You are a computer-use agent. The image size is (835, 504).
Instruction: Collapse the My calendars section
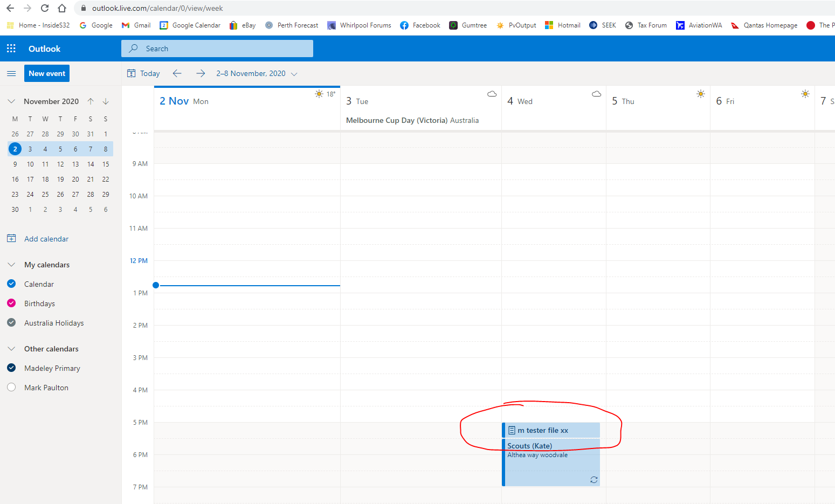click(x=11, y=264)
